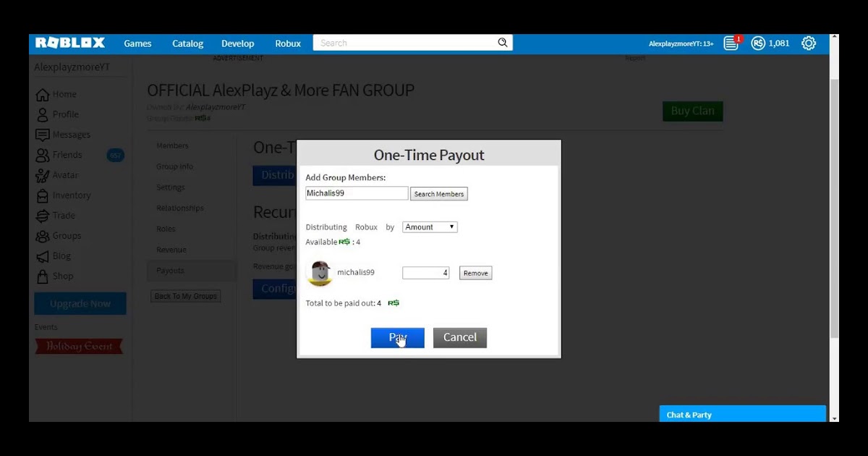The image size is (868, 456).
Task: Open the Games menu
Action: click(137, 43)
